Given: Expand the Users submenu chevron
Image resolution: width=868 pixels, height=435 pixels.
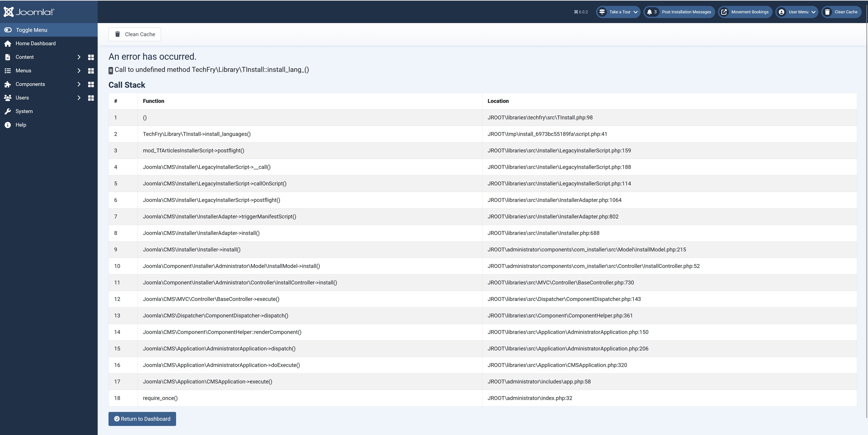Looking at the screenshot, I should [79, 98].
